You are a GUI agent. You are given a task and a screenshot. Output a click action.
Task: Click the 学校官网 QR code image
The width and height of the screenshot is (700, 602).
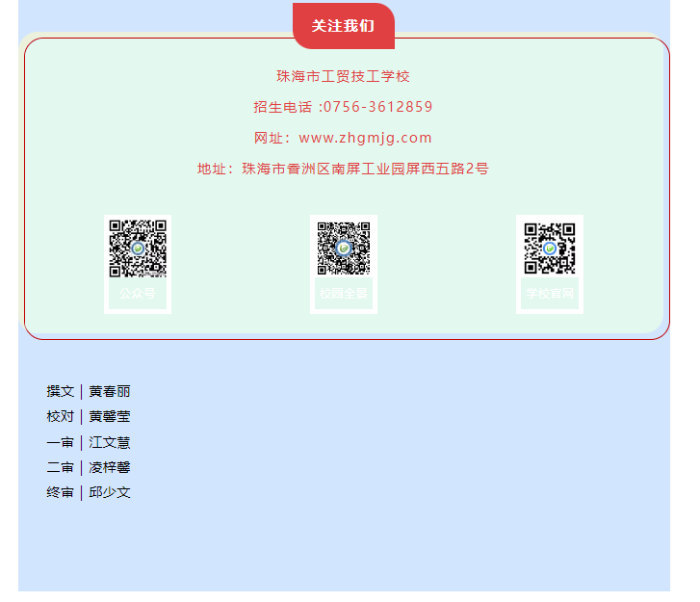click(x=550, y=249)
